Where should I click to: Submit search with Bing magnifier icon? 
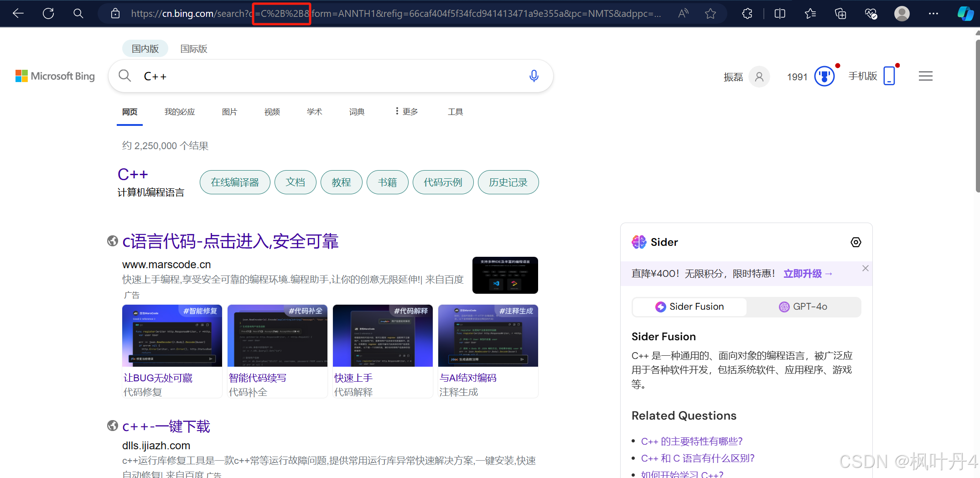coord(124,76)
